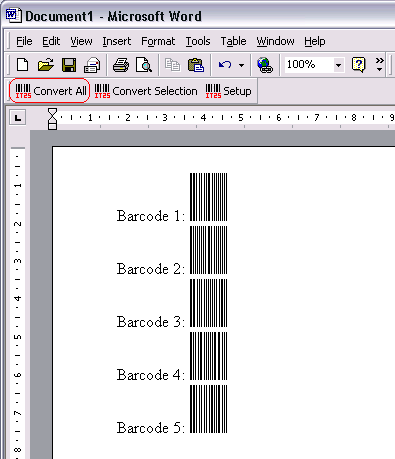Expand the Undo history dropdown arrow

241,65
